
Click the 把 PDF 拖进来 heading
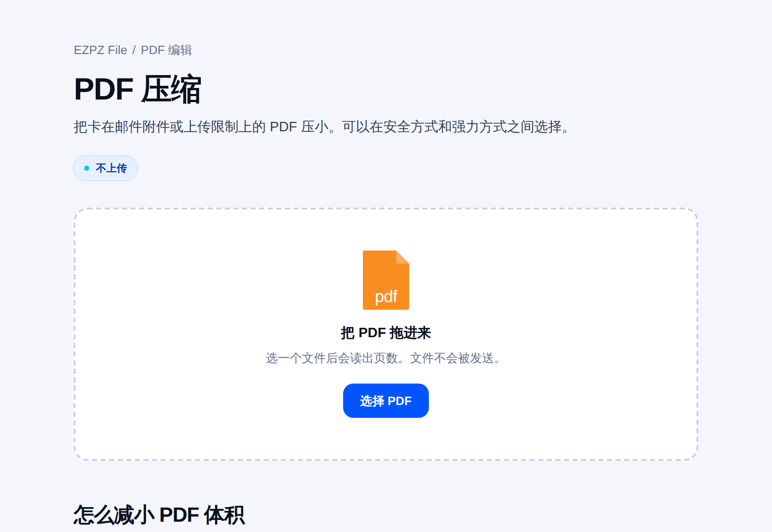point(386,333)
